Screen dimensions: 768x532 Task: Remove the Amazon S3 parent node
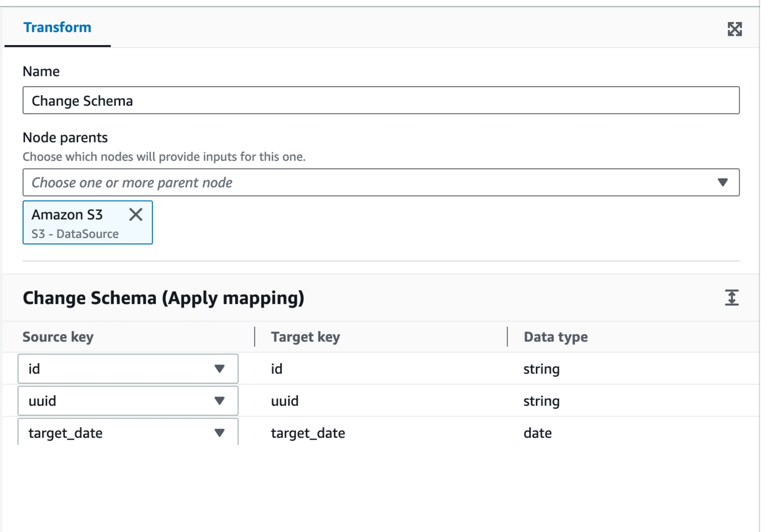pos(136,215)
